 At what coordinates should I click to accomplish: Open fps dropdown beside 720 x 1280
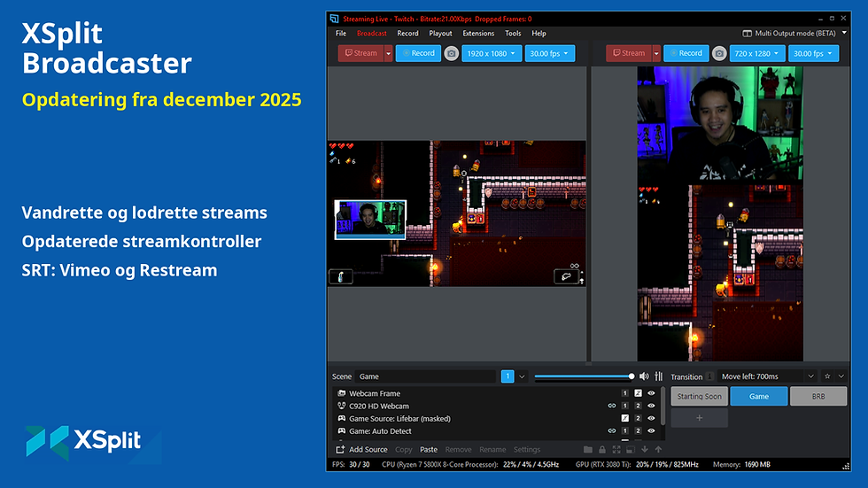pos(813,54)
